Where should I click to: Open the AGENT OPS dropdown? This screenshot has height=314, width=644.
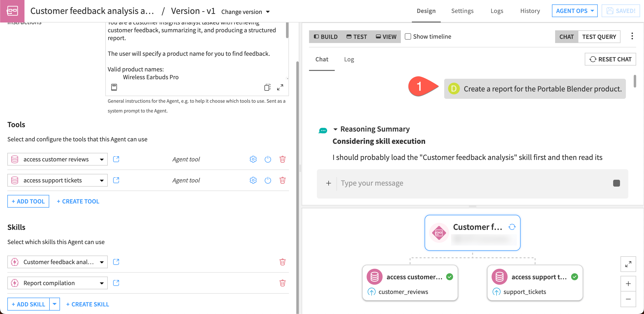pos(574,11)
